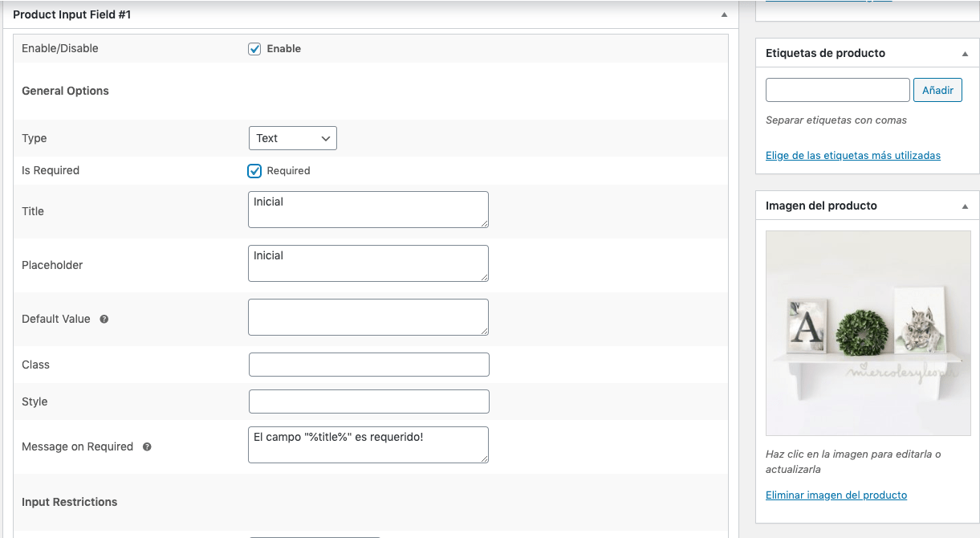Click the help icon next to Default Value
This screenshot has width=980, height=538.
[104, 319]
